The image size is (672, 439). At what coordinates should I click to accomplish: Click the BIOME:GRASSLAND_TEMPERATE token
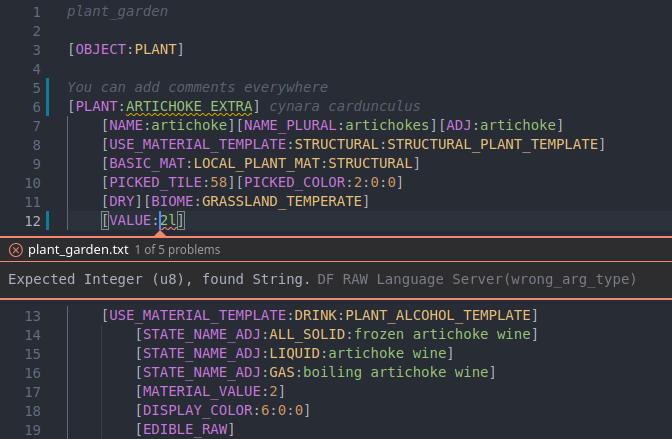pyautogui.click(x=256, y=201)
